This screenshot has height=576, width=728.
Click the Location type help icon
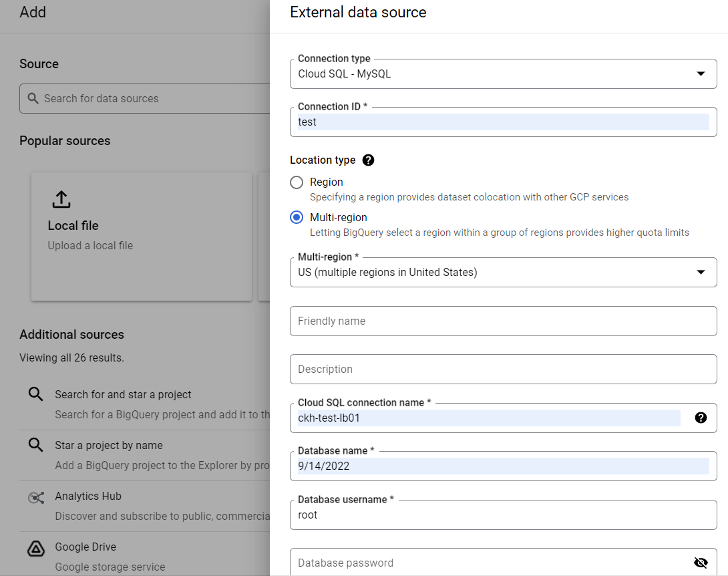point(368,160)
